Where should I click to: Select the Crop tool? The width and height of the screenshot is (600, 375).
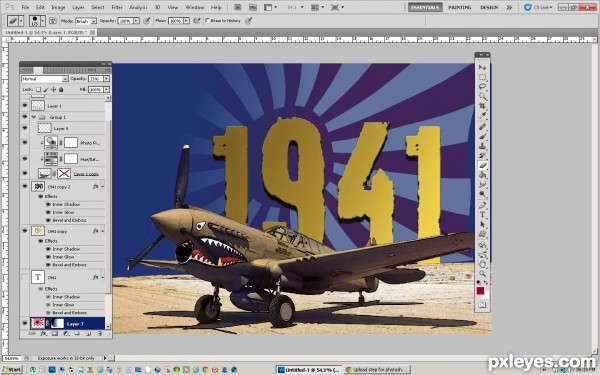pos(483,106)
